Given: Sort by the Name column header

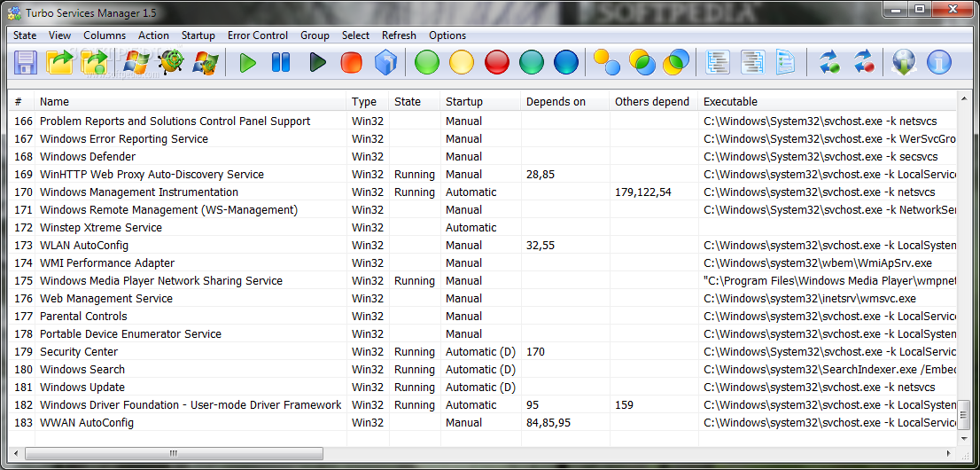Looking at the screenshot, I should 190,101.
